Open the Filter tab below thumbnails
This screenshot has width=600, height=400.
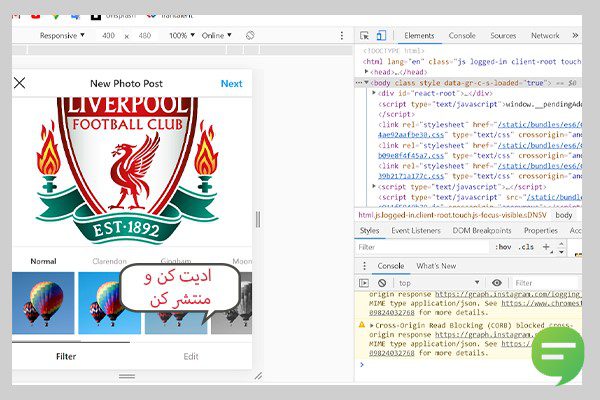66,357
